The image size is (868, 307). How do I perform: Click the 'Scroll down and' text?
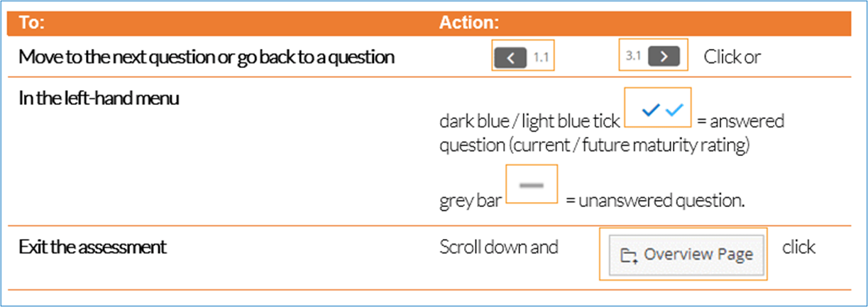click(499, 247)
